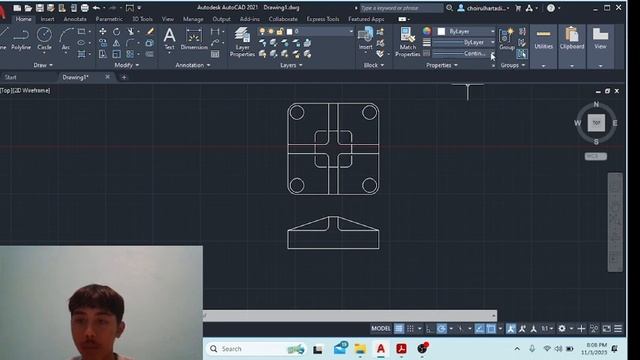Select the Stretch tool
Image resolution: width=640 pixels, height=360 pixels.
click(x=102, y=54)
